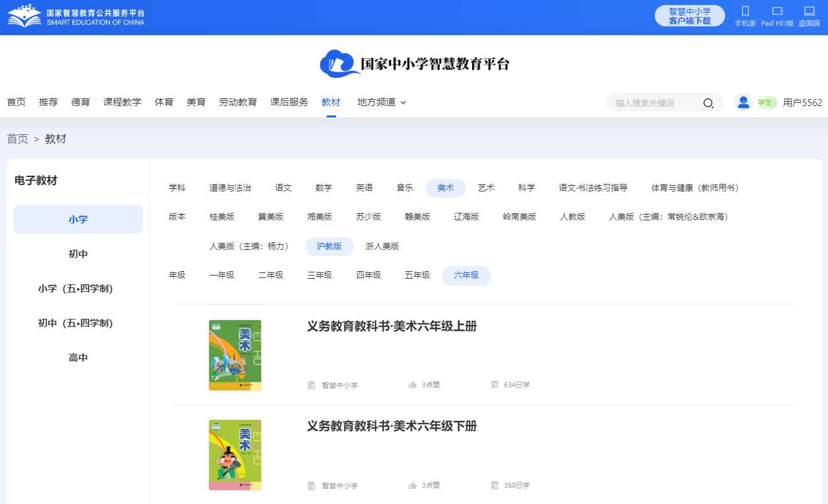Select grade 六年级
This screenshot has width=828, height=504.
point(466,275)
